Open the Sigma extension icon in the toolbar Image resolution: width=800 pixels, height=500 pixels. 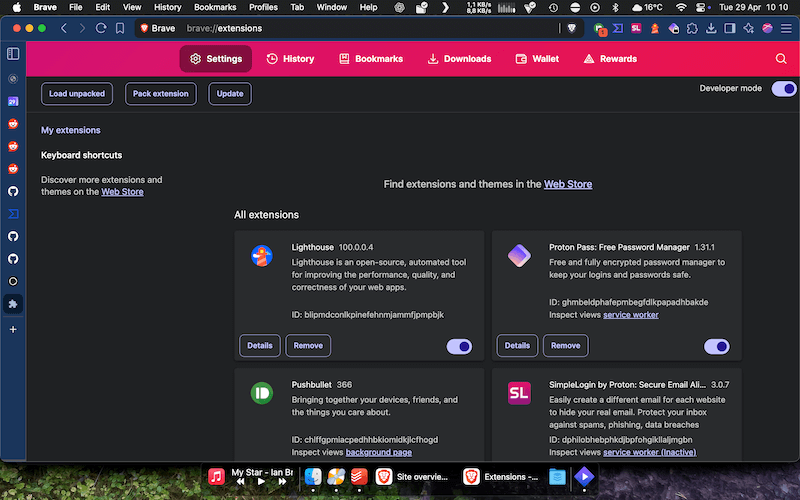click(618, 28)
